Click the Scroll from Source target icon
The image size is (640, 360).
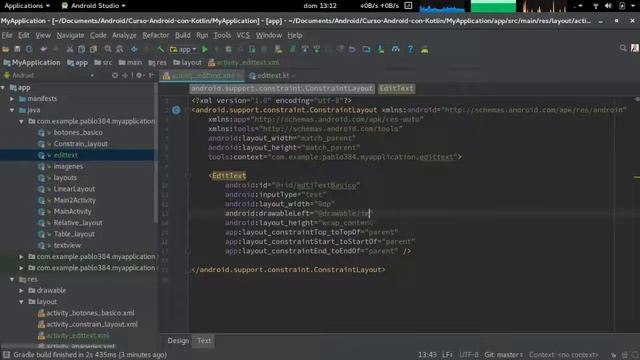(x=115, y=76)
